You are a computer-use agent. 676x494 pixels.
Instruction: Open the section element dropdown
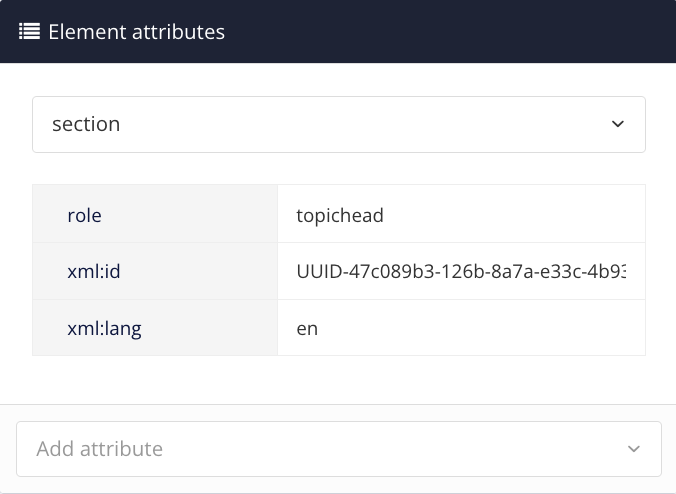(338, 124)
